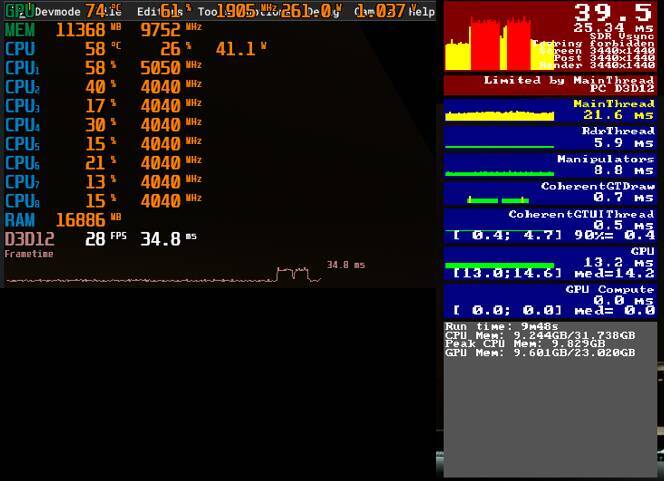Click the RdrThread timing bar

point(500,147)
